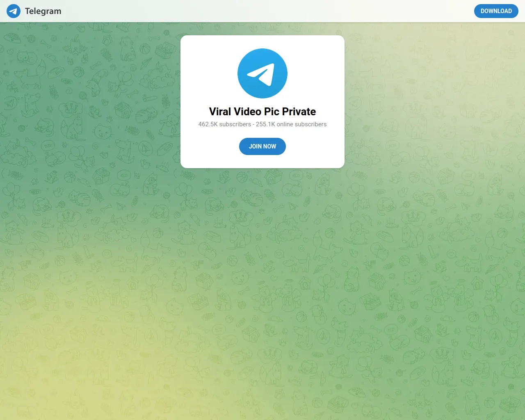Click the 462.5K subscribers count text
The height and width of the screenshot is (420, 525).
tap(225, 124)
